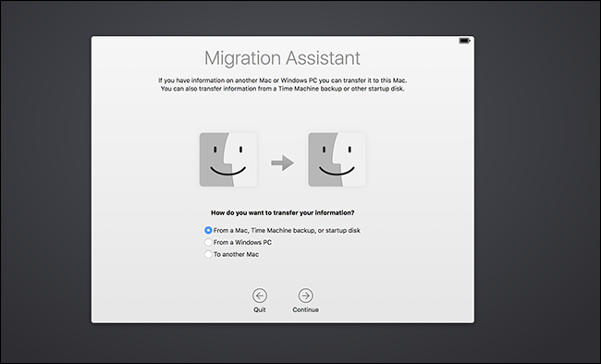The height and width of the screenshot is (364, 601).
Task: Choose the From a Windows PC radio button
Action: pos(208,242)
